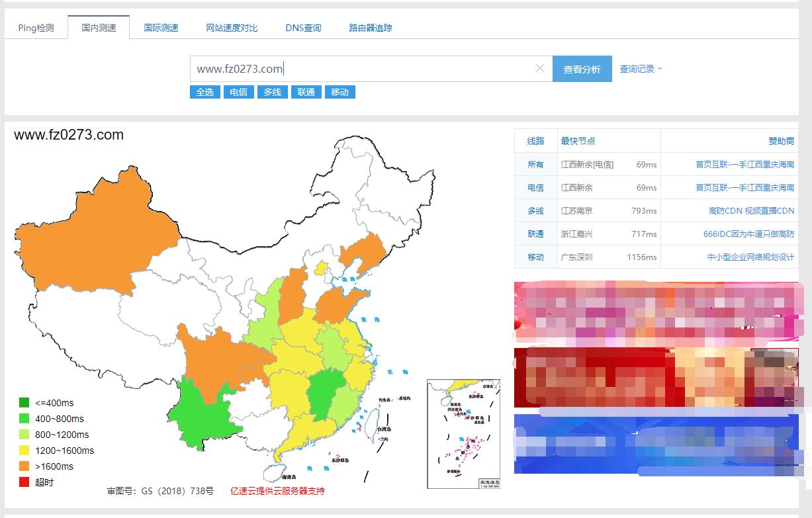812x518 pixels.
Task: Go to the DNS查询 tab
Action: [303, 28]
